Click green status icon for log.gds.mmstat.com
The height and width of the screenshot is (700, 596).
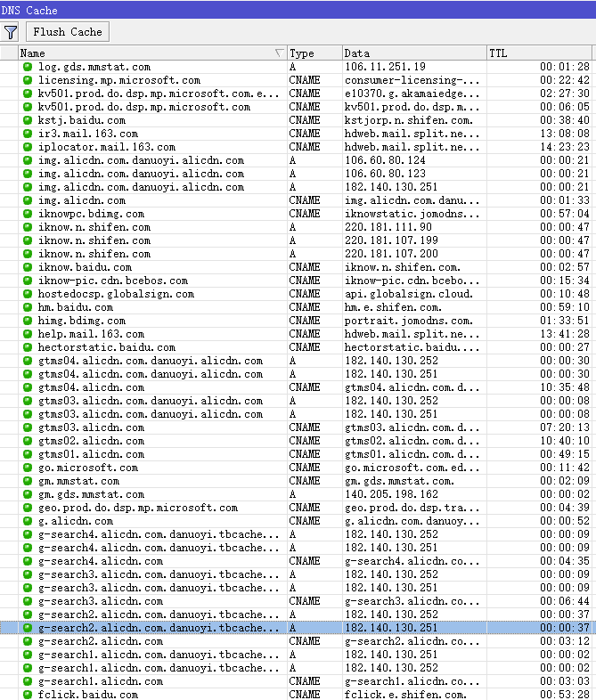click(x=28, y=67)
